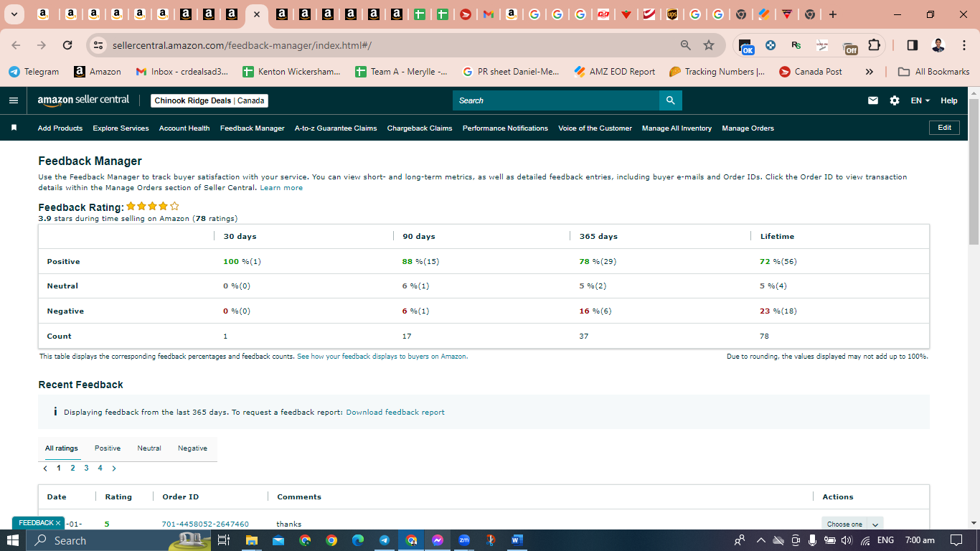Click the teal search magnifier button
This screenshot has height=551, width=980.
[670, 100]
